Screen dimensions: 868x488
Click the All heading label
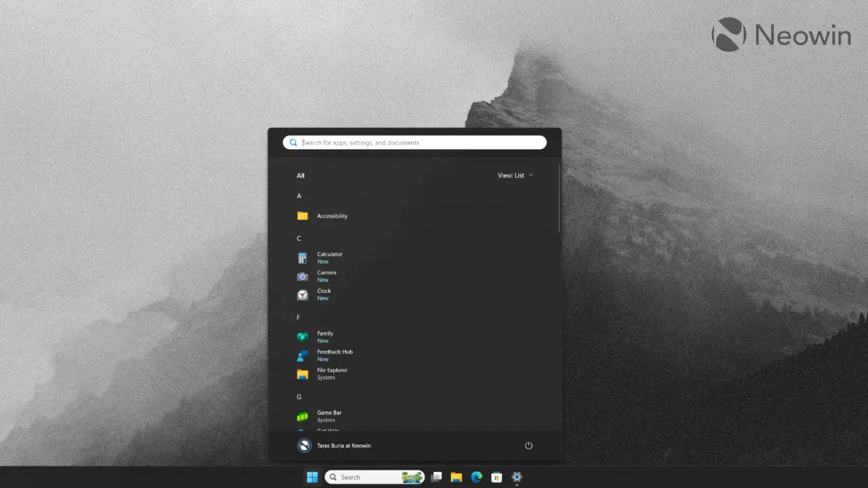coord(300,176)
